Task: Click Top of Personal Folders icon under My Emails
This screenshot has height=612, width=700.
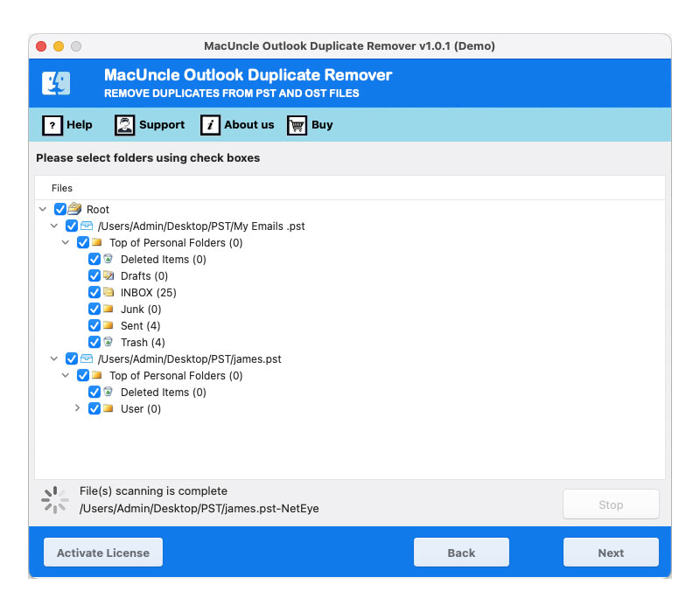Action: point(97,242)
